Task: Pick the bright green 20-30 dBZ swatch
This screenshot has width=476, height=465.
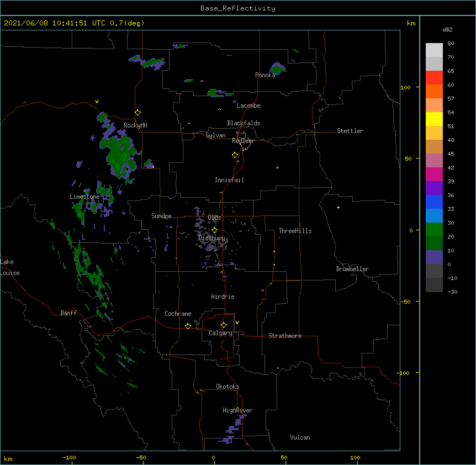Action: (434, 230)
